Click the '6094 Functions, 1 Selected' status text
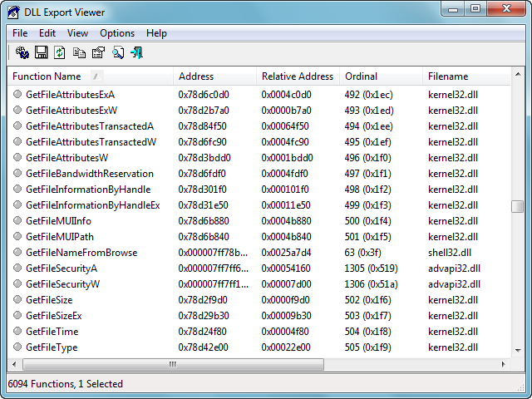Screen dimensions: 532x399 [x=65, y=384]
